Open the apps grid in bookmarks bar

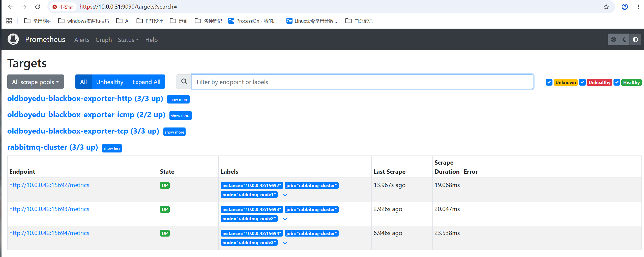tap(9, 21)
